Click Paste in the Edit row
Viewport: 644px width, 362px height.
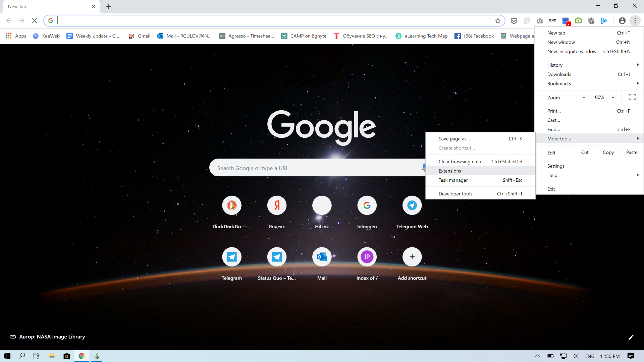tap(632, 153)
